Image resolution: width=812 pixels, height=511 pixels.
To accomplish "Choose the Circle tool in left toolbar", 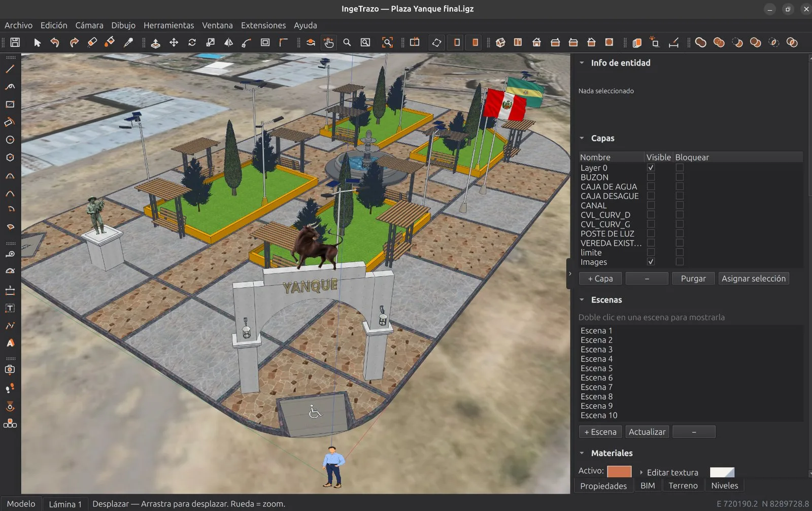I will click(10, 140).
